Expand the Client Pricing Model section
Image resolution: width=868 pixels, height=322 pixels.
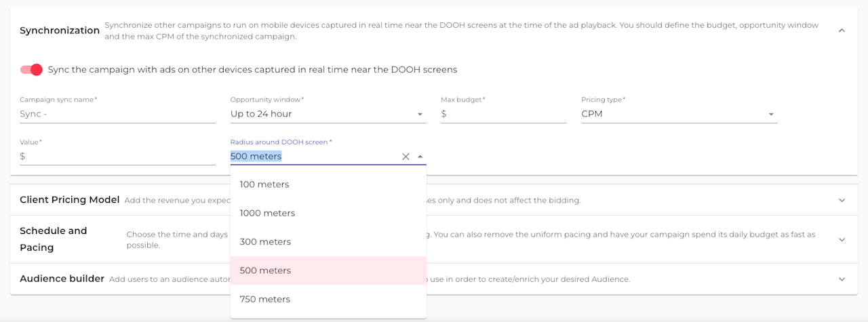[x=842, y=200]
